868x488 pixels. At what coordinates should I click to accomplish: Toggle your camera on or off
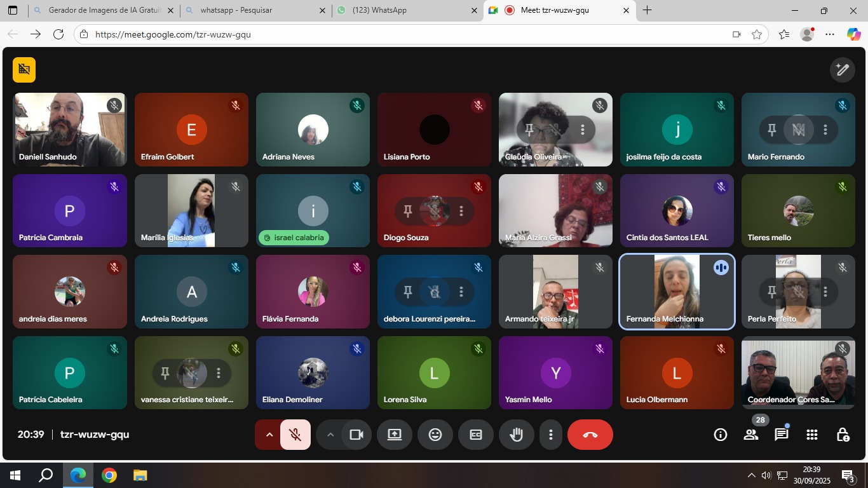pos(356,435)
